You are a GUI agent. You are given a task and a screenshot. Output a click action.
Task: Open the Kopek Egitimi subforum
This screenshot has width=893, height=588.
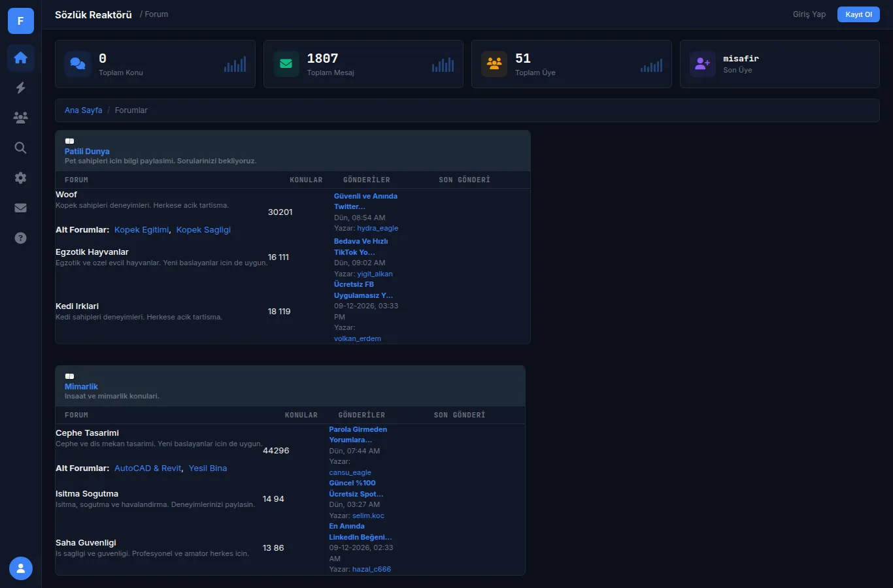142,230
